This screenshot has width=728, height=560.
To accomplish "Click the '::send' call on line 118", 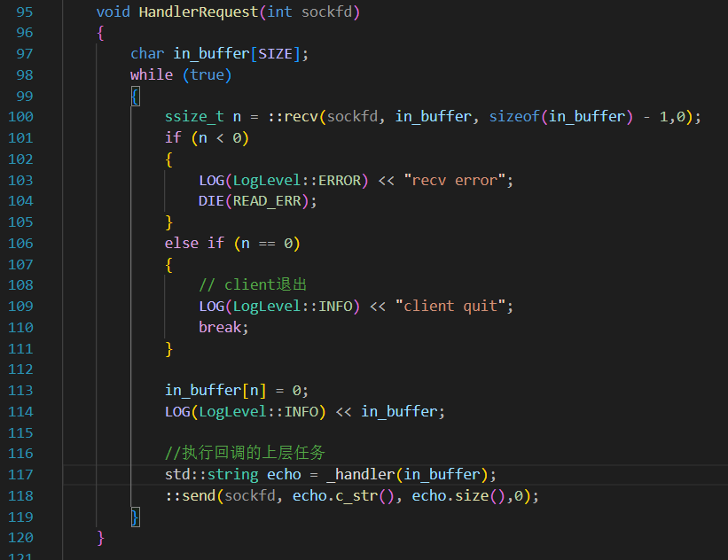I will click(190, 496).
